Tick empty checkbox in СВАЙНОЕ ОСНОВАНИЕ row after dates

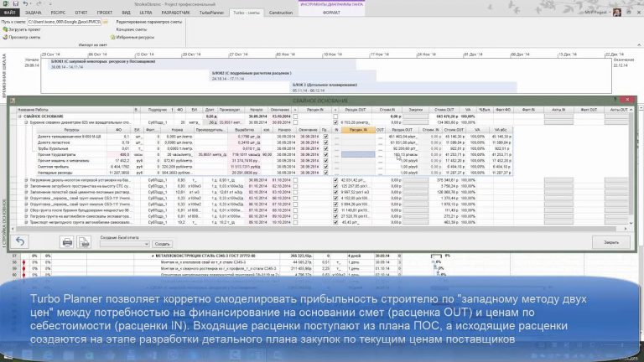pos(295,116)
